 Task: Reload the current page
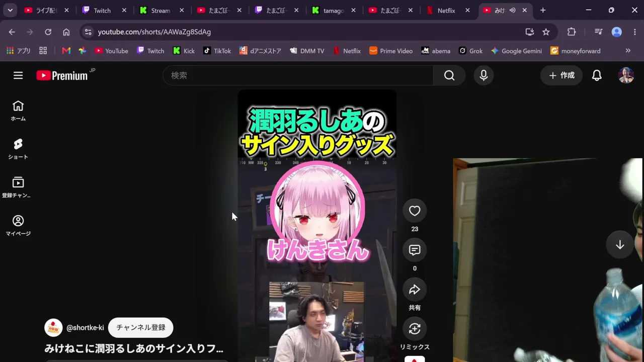click(48, 32)
